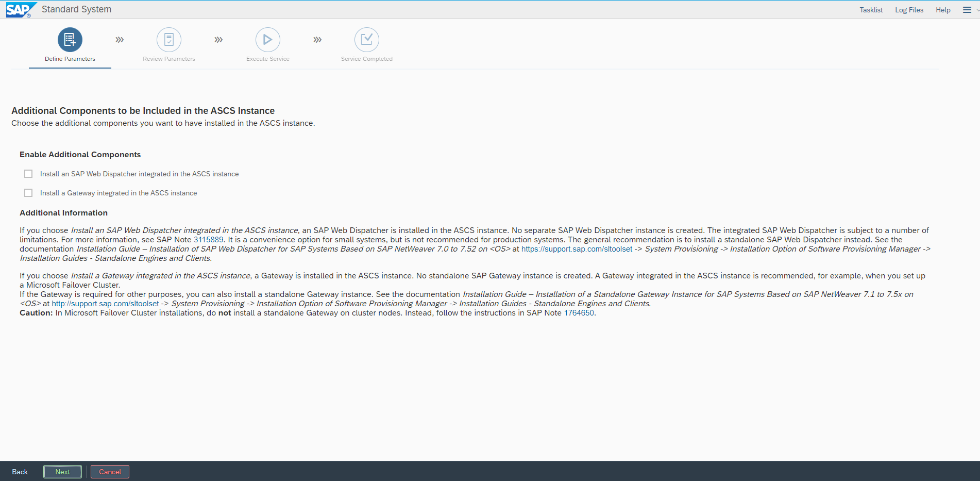This screenshot has height=481, width=980.
Task: Open the Help menu
Action: 943,10
